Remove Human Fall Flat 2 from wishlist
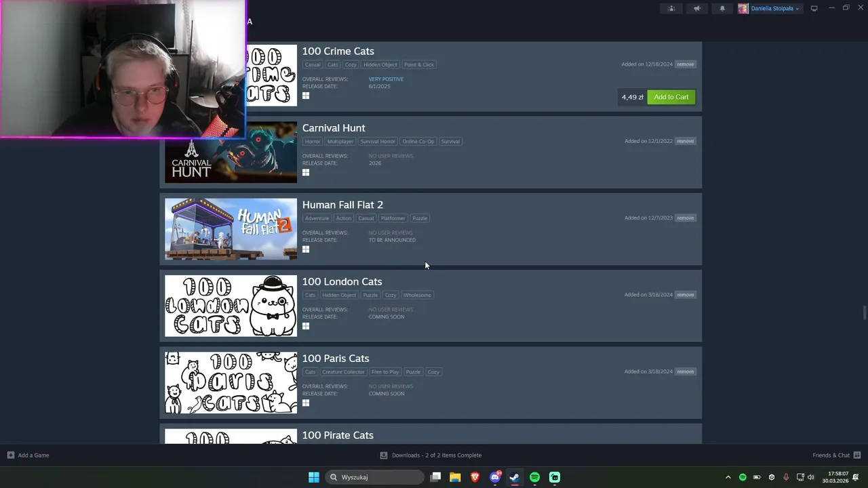 (x=685, y=218)
